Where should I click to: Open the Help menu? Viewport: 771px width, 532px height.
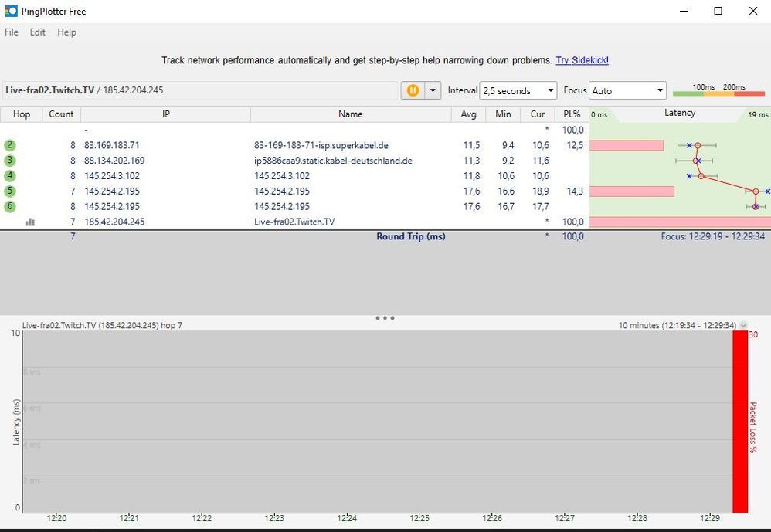tap(66, 32)
